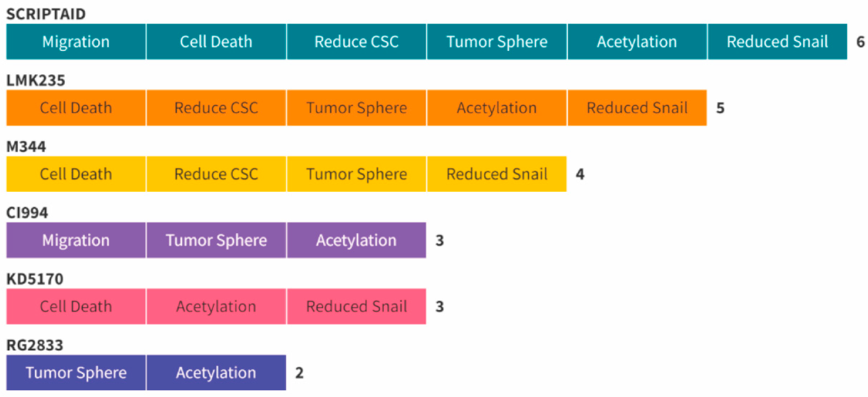Click Acetylation in the CI994 row
This screenshot has width=868, height=397.
(x=356, y=240)
